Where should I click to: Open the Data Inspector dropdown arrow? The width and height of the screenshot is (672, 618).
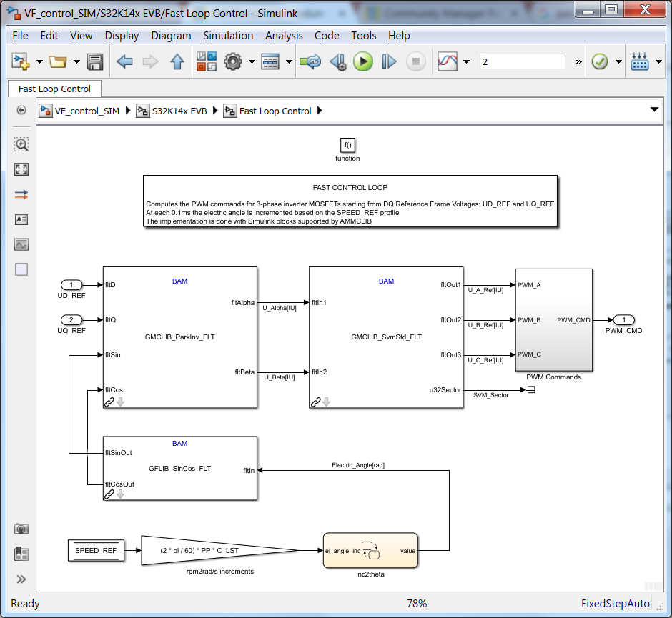point(466,61)
